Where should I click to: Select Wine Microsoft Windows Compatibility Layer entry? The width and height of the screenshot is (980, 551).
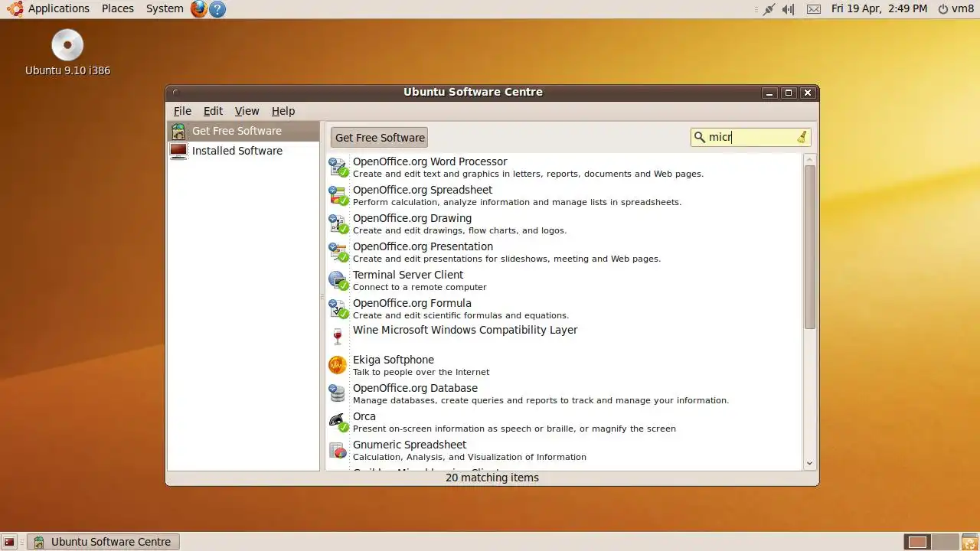pos(563,337)
